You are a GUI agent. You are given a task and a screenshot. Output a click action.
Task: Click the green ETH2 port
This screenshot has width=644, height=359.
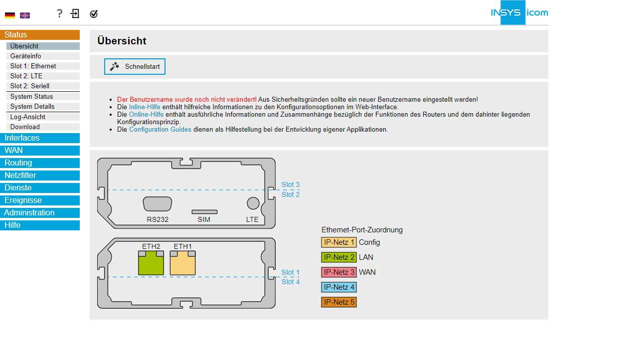click(151, 263)
